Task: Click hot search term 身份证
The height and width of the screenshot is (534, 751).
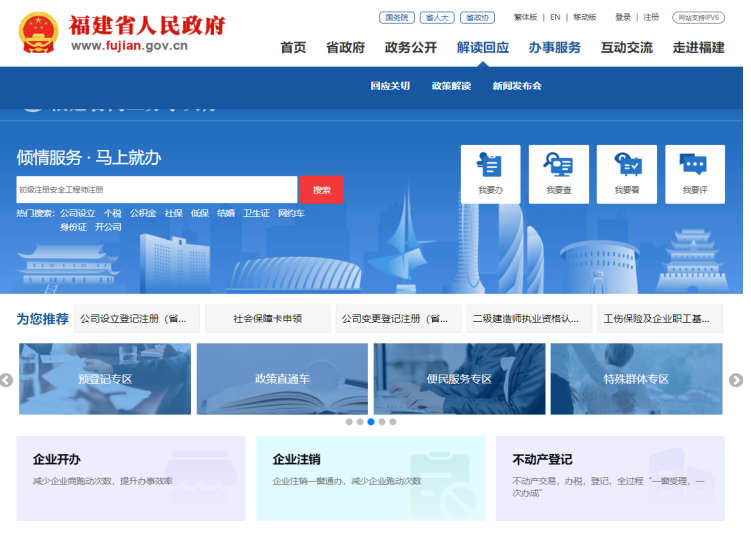Action: [73, 227]
